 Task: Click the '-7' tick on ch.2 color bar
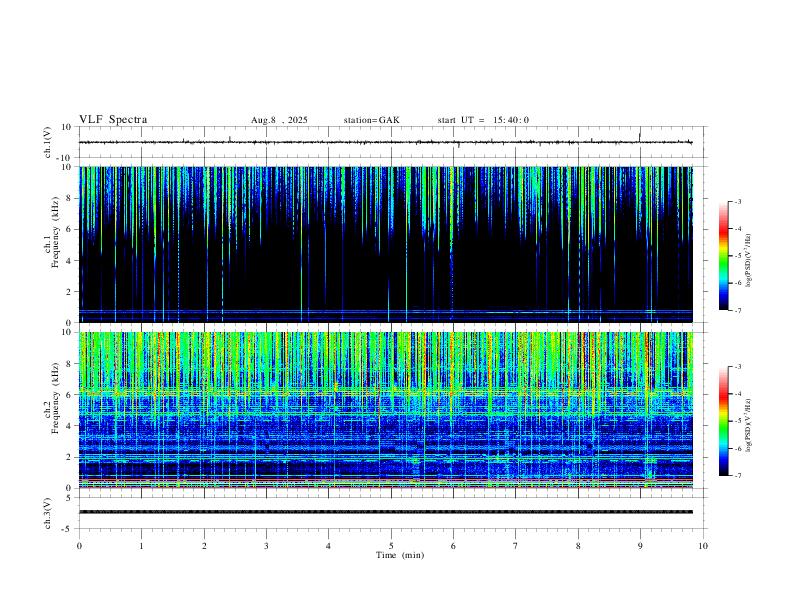pyautogui.click(x=737, y=476)
